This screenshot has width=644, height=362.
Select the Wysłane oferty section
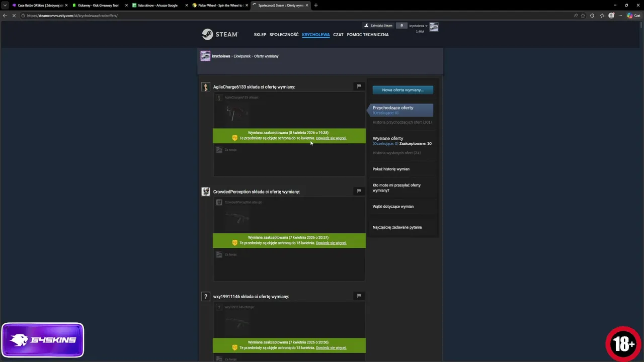point(388,138)
